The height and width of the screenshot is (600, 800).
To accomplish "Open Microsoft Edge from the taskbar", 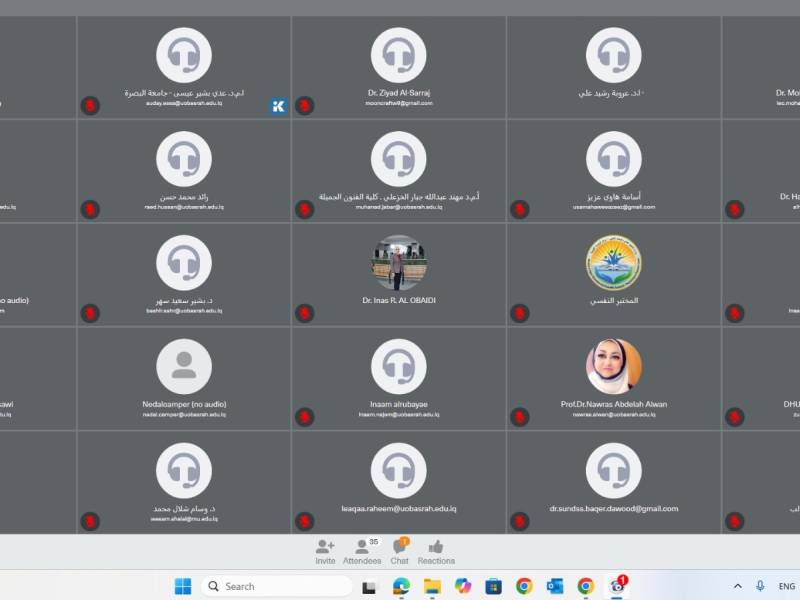I will pos(402,586).
